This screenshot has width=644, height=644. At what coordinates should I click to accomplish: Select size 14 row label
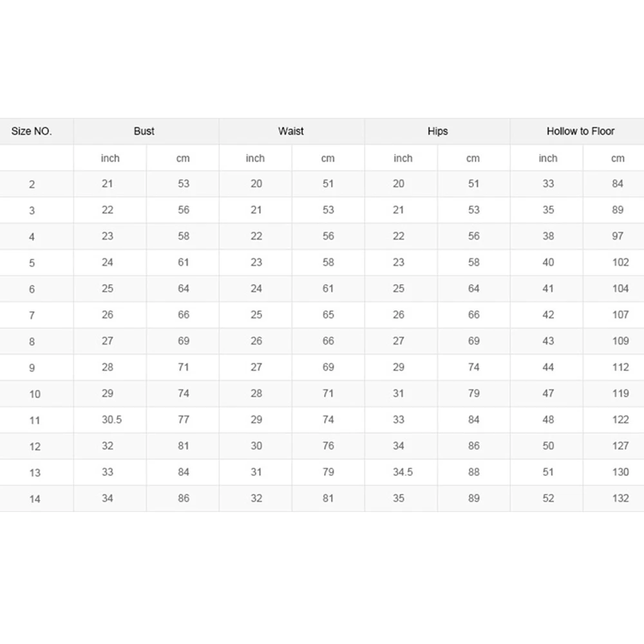pyautogui.click(x=35, y=499)
